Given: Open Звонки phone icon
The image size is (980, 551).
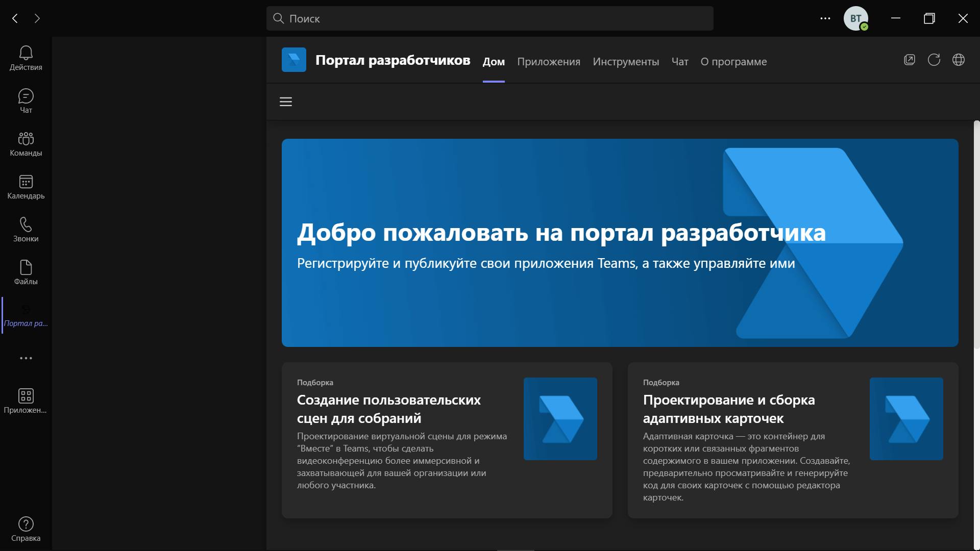Looking at the screenshot, I should (x=26, y=230).
